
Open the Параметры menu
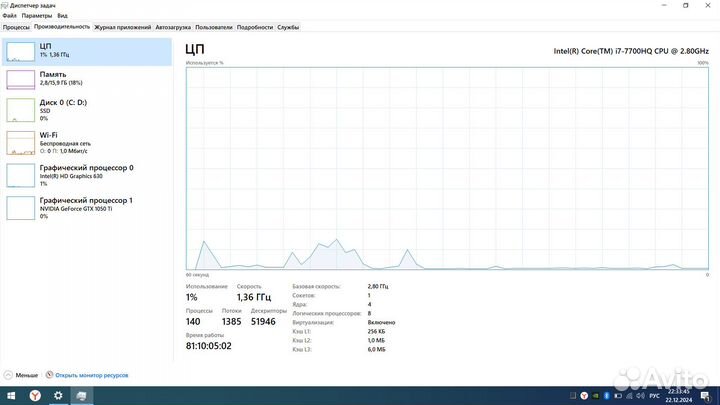(x=37, y=16)
